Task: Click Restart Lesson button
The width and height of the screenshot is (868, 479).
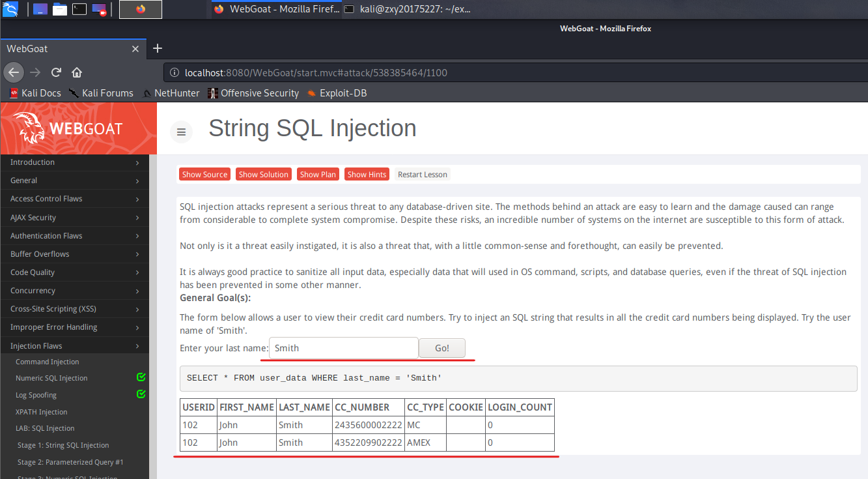Action: click(423, 174)
